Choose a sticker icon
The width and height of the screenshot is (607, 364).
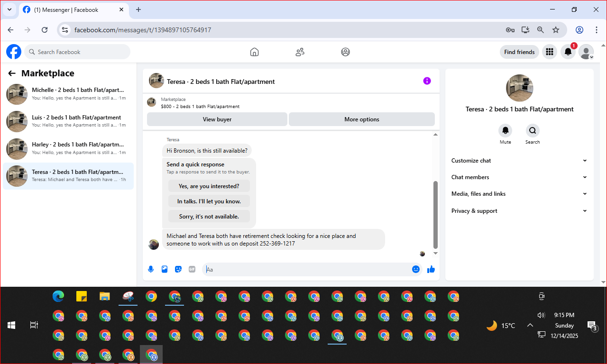[x=178, y=269]
